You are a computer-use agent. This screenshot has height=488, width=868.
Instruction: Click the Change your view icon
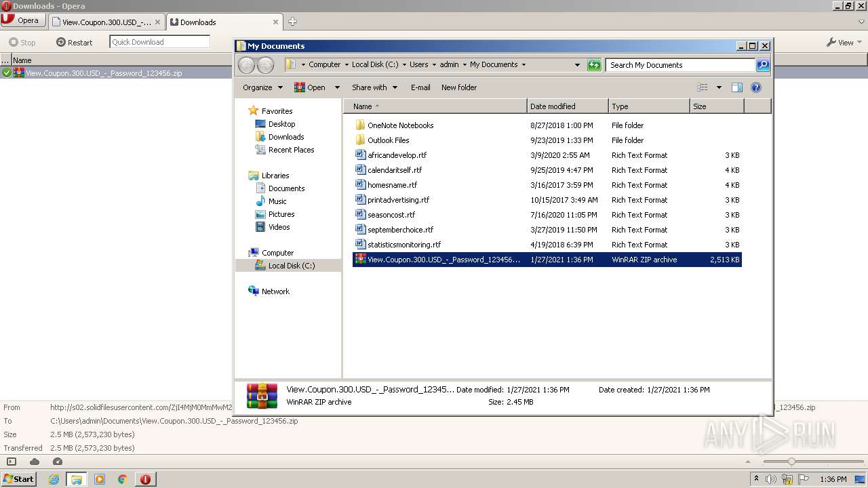703,87
